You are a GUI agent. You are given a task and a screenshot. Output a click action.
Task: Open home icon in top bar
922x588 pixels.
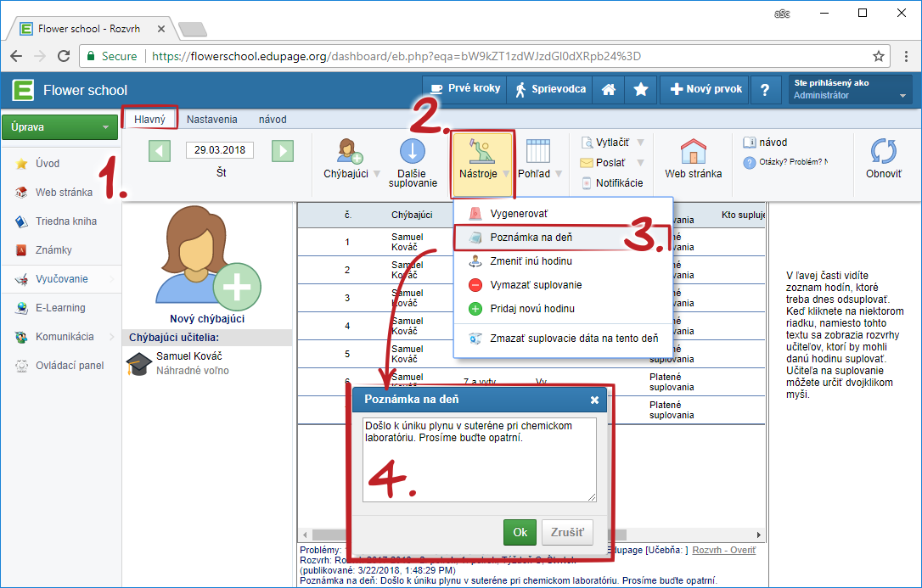[x=609, y=90]
